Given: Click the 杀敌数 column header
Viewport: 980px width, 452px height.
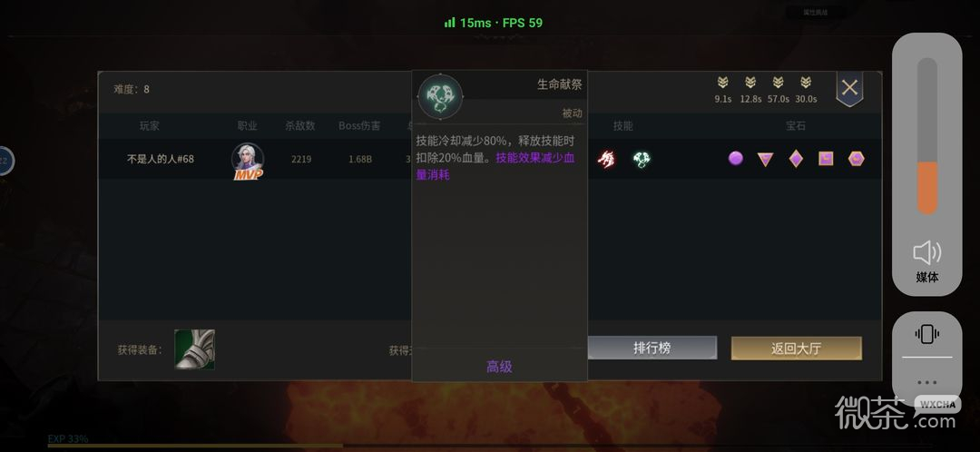Looking at the screenshot, I should tap(300, 125).
